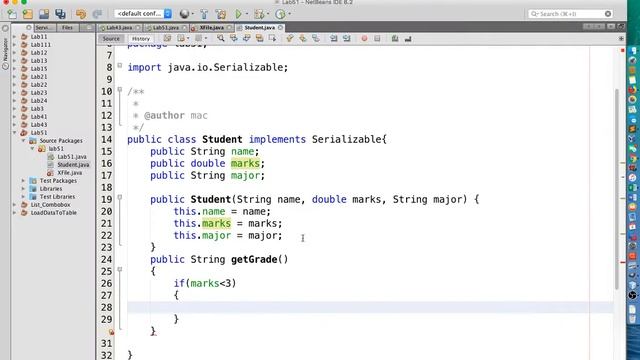The image size is (640, 360).
Task: Click the Last Edit icon beside History button
Action: (167, 38)
